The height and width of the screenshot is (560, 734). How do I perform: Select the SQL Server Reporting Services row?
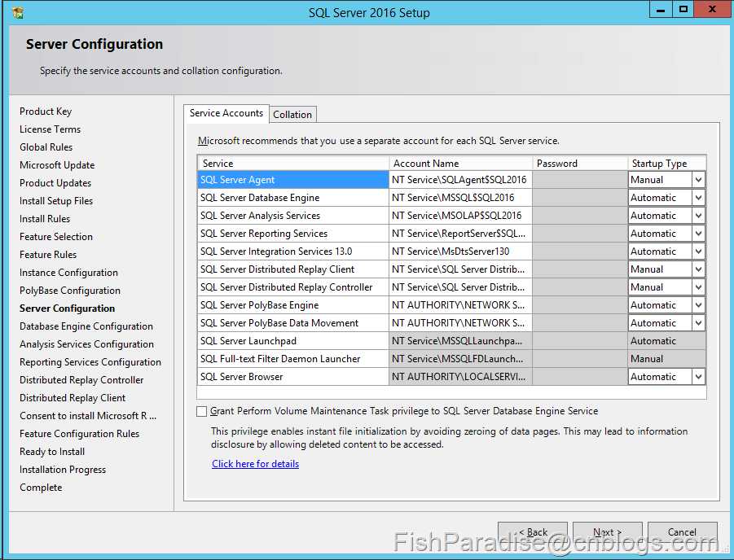click(293, 234)
